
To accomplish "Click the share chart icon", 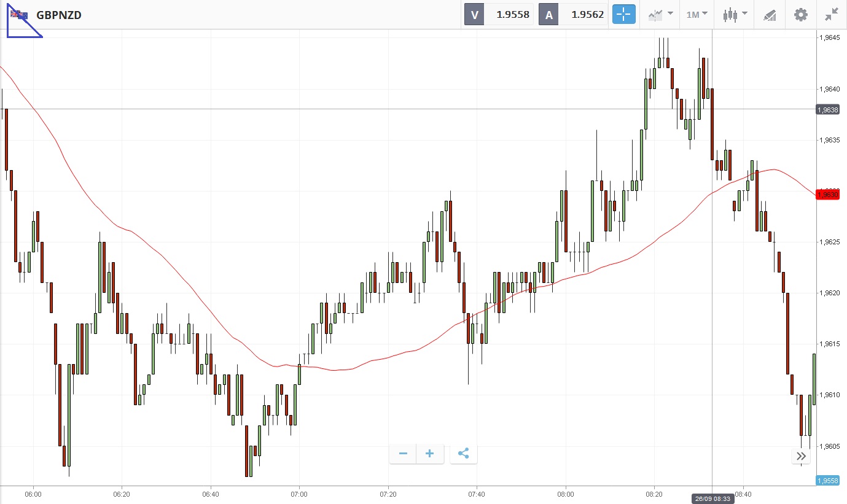I will [464, 454].
